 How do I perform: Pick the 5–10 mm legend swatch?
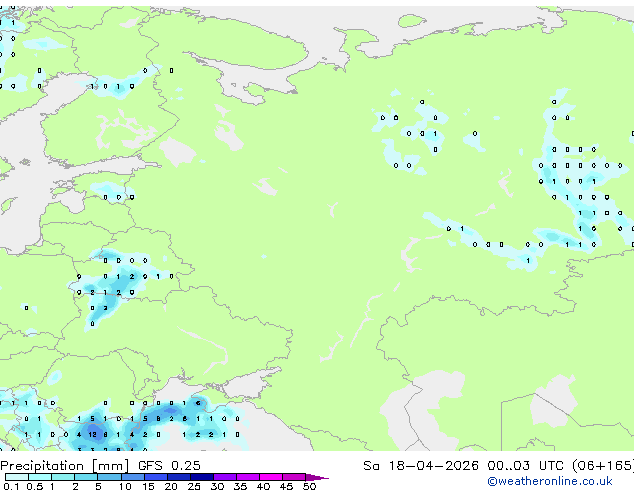coord(110,477)
